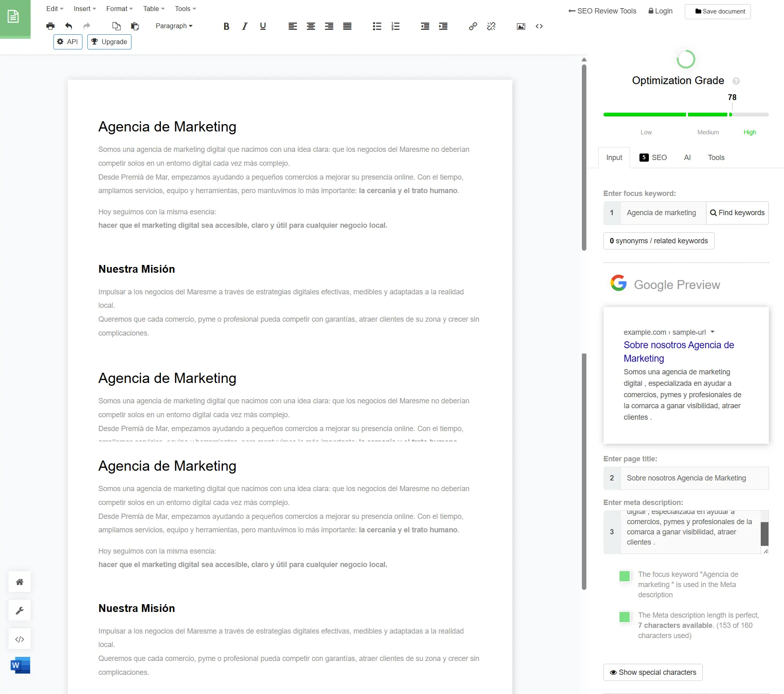Click the home icon in left sidebar
784x694 pixels.
coord(20,582)
